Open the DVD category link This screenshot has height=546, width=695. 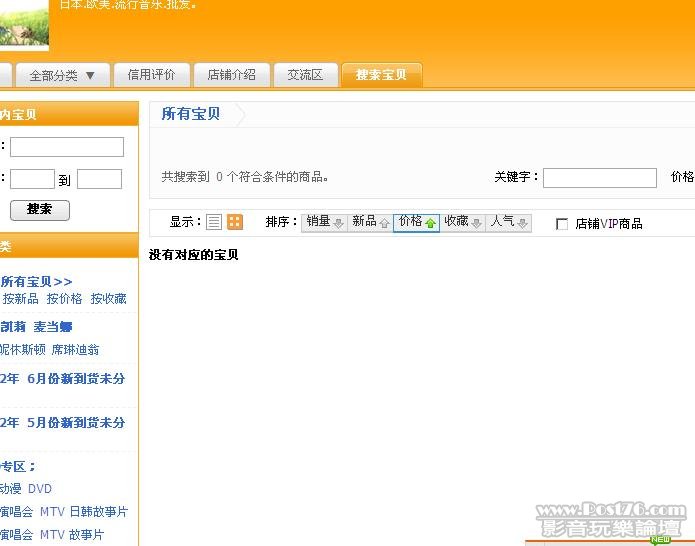[x=40, y=489]
